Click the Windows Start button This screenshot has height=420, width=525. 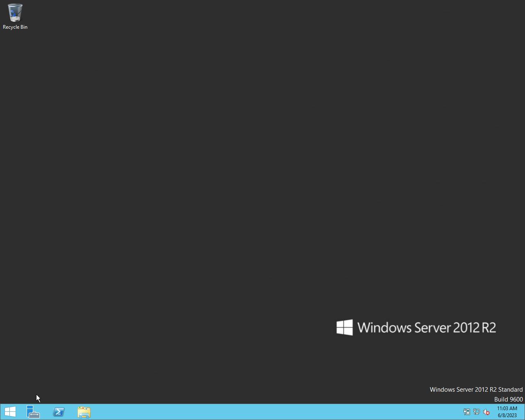coord(10,412)
